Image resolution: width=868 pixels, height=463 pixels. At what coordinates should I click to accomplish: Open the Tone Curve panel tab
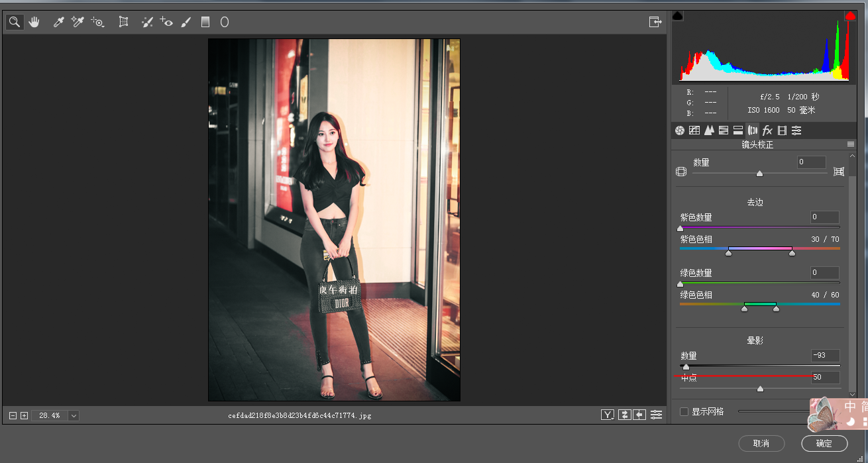[x=694, y=130]
